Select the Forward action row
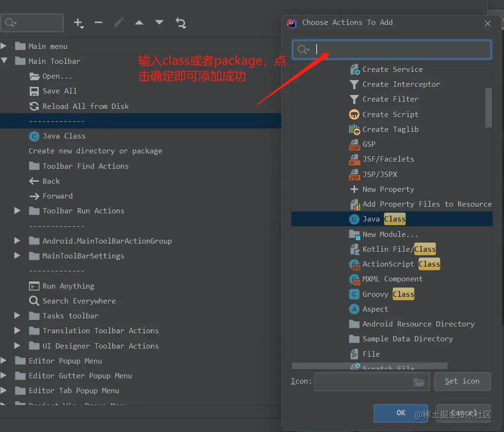 (51, 196)
